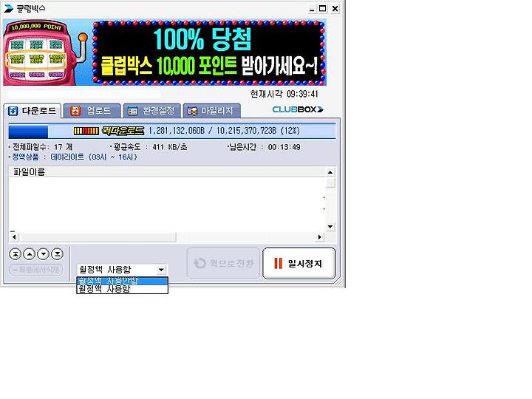Open the 업로드 tab
The image size is (532, 399).
(92, 111)
